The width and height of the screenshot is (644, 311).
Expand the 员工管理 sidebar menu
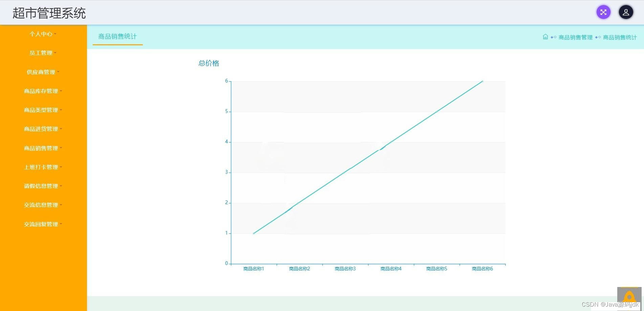[43, 53]
